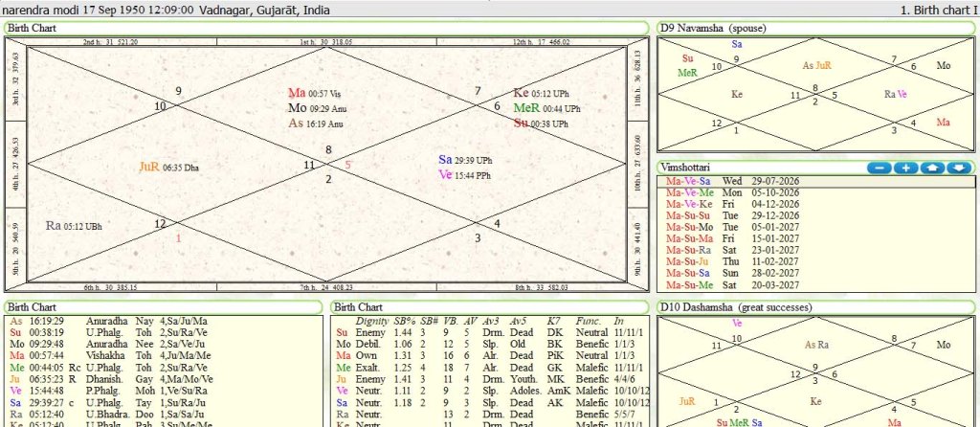The height and width of the screenshot is (427, 980).
Task: Click the '2nd h. 31 521.20' house label
Action: 111,42
